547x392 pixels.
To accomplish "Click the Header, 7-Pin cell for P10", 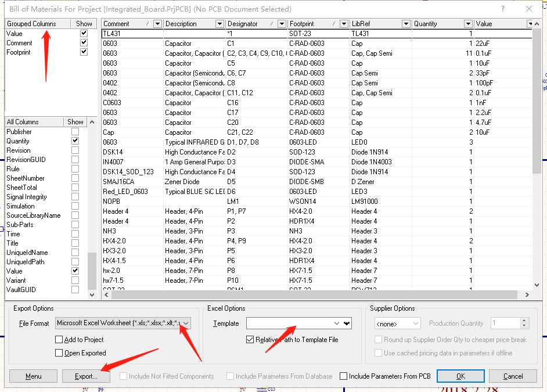I will click(195, 280).
